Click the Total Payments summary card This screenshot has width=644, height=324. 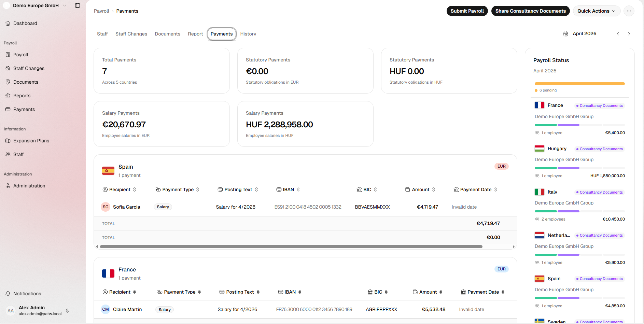(162, 71)
